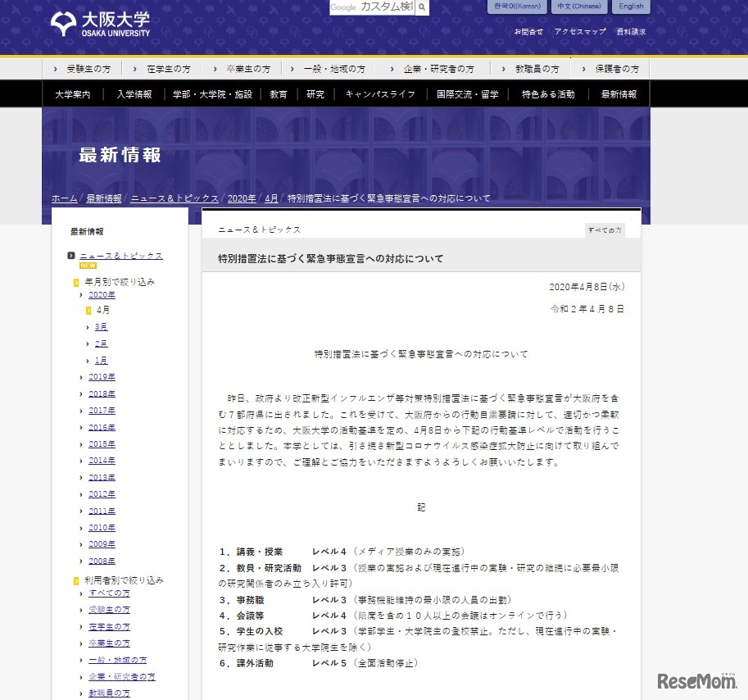Image resolution: width=748 pixels, height=700 pixels.
Task: Switch site language to English
Action: point(631,7)
